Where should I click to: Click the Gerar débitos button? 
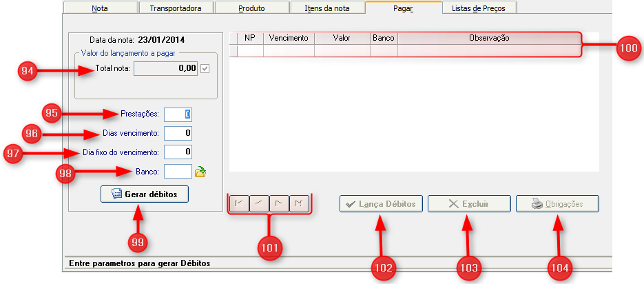(145, 194)
